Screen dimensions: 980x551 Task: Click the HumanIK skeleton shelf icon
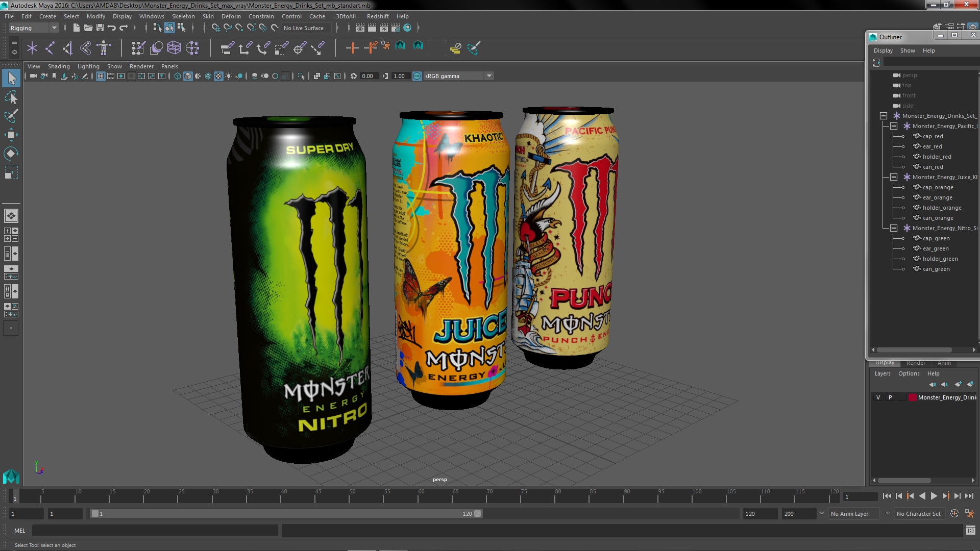tap(104, 48)
